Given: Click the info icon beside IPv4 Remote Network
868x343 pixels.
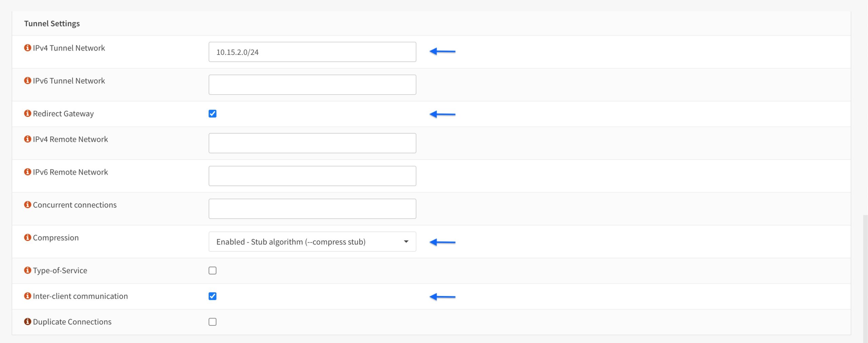Looking at the screenshot, I should point(27,139).
